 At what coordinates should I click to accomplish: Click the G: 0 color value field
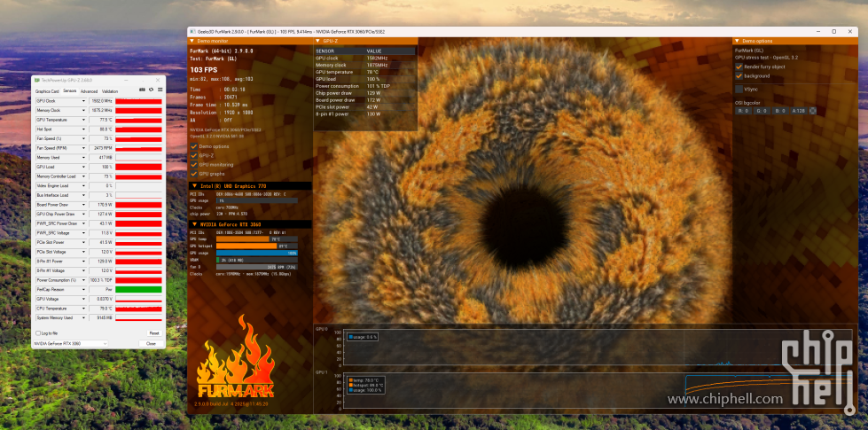click(x=762, y=111)
